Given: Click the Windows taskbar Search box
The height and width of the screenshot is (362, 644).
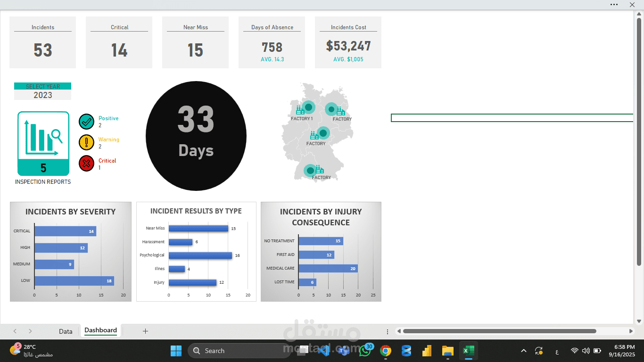Looking at the screenshot, I should [x=238, y=351].
